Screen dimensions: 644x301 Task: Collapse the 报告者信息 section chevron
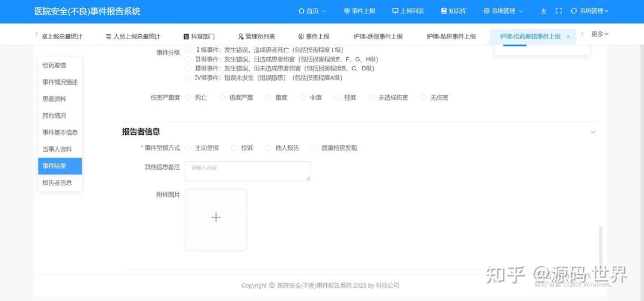(x=593, y=132)
